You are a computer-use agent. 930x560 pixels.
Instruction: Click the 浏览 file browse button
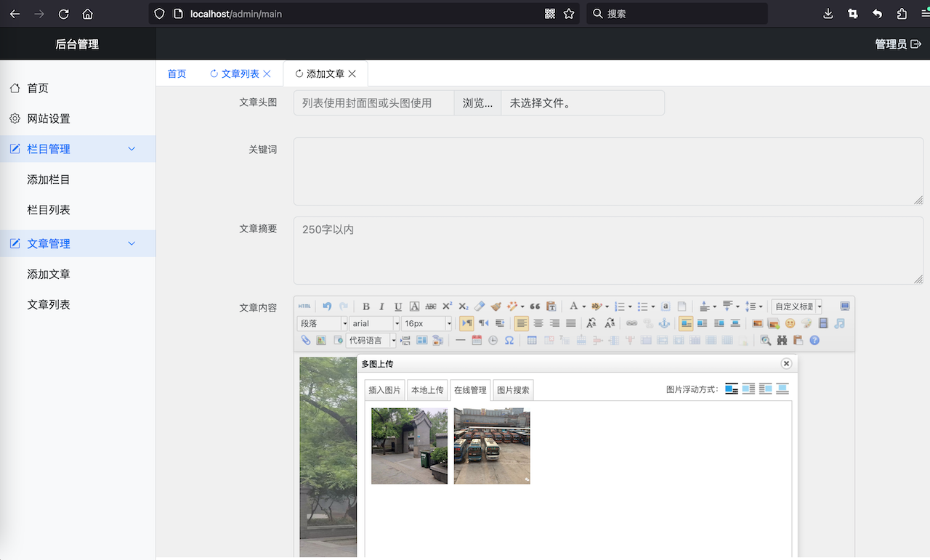point(477,102)
